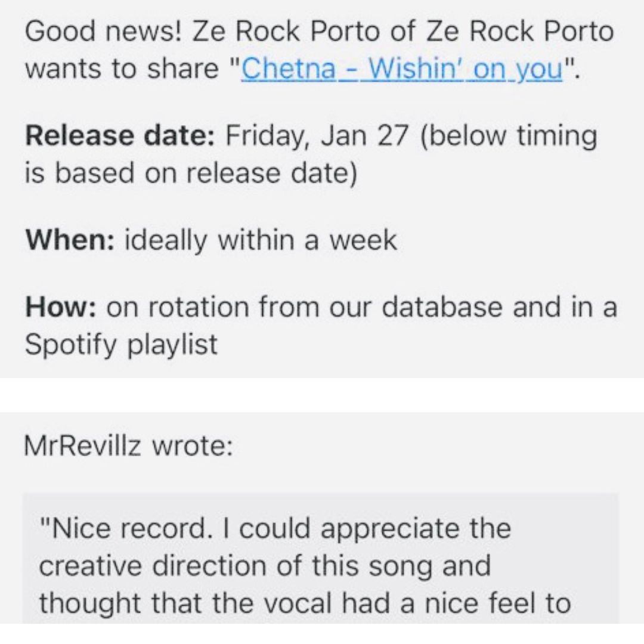
Task: Click the "is based on release date)" line
Action: [191, 173]
